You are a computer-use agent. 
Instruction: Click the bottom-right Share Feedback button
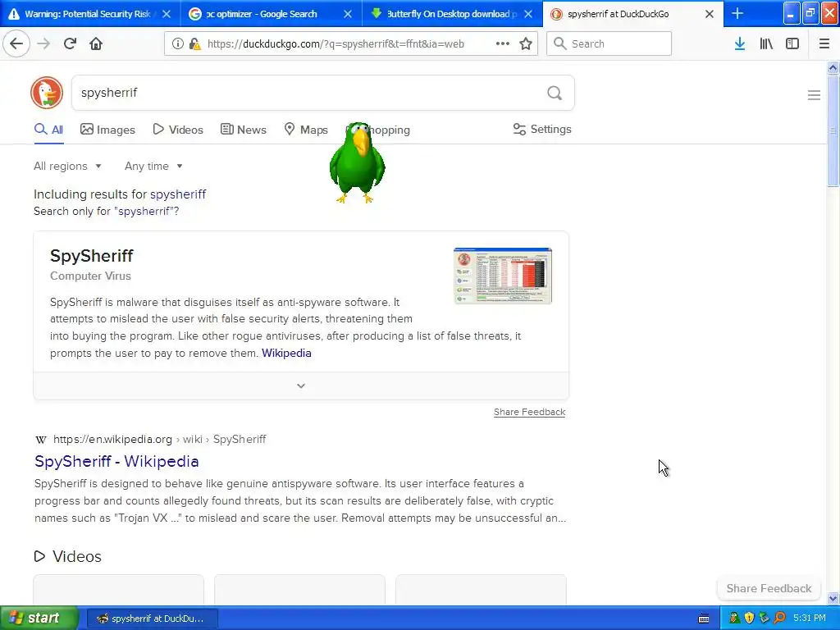[x=769, y=588]
